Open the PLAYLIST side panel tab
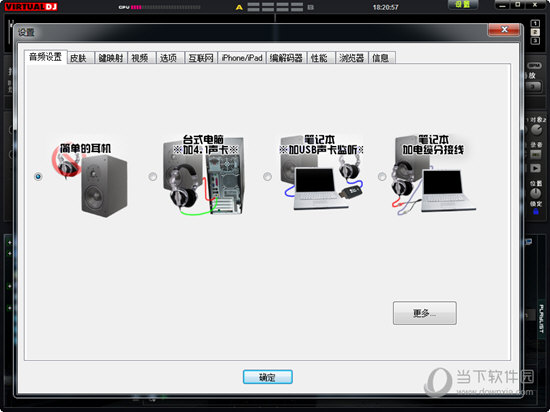The height and width of the screenshot is (412, 550). click(541, 318)
